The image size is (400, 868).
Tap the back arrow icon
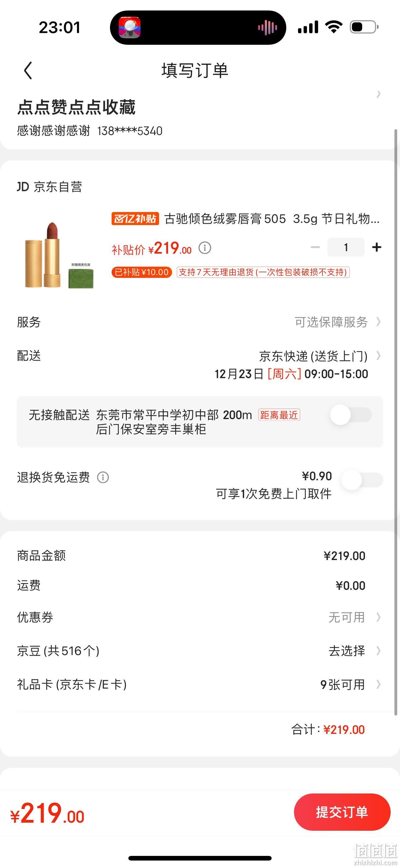tap(28, 70)
